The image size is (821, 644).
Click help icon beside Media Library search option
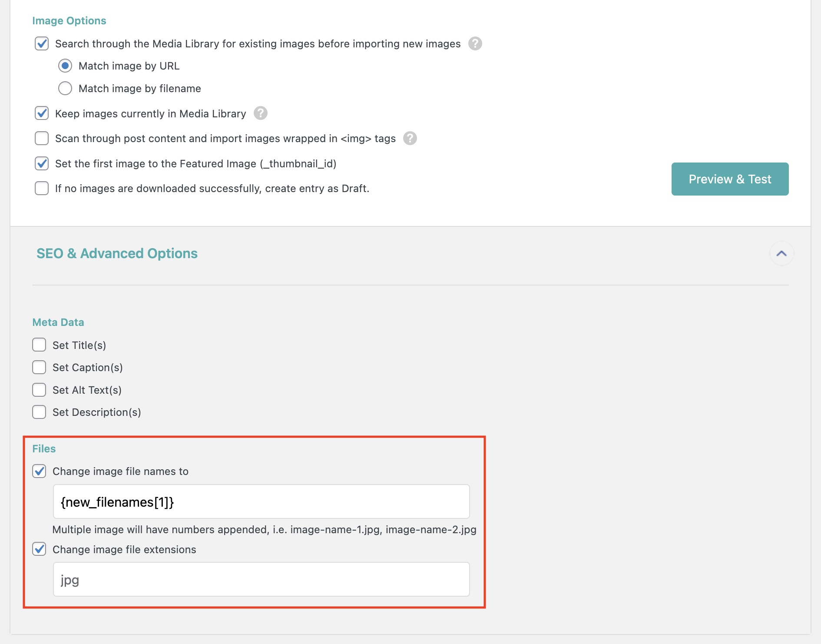(x=475, y=44)
